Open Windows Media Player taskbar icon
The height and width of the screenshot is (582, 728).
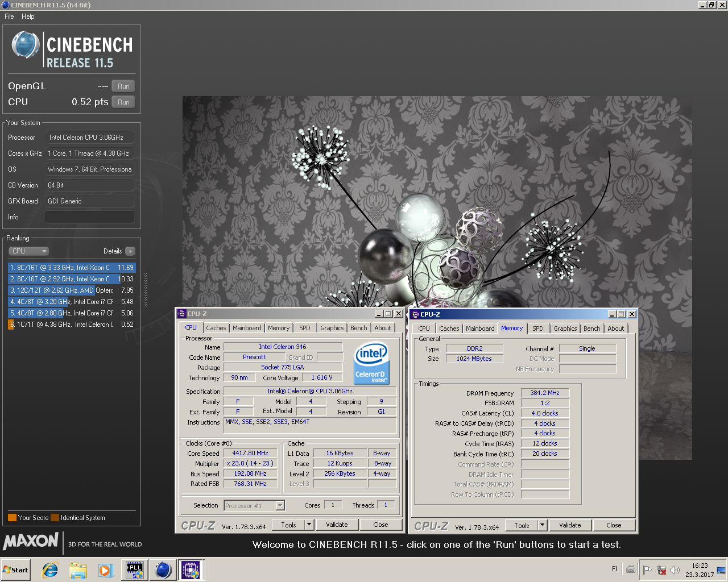point(105,570)
